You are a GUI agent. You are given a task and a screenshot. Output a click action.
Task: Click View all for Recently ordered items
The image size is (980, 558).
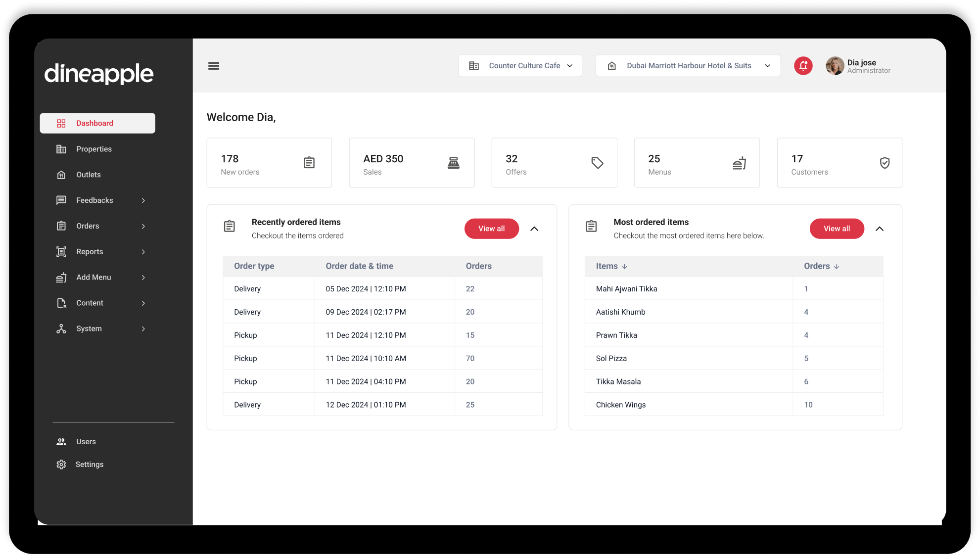(x=491, y=229)
